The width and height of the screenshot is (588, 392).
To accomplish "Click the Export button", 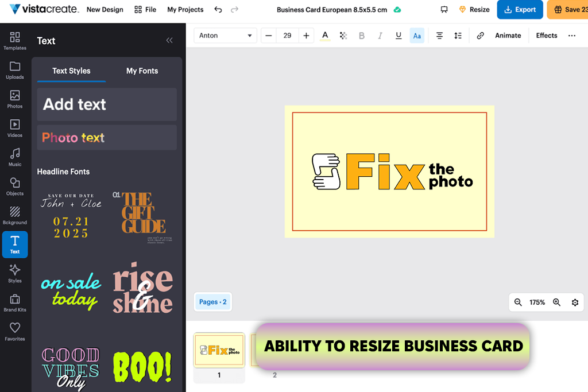I will (520, 10).
